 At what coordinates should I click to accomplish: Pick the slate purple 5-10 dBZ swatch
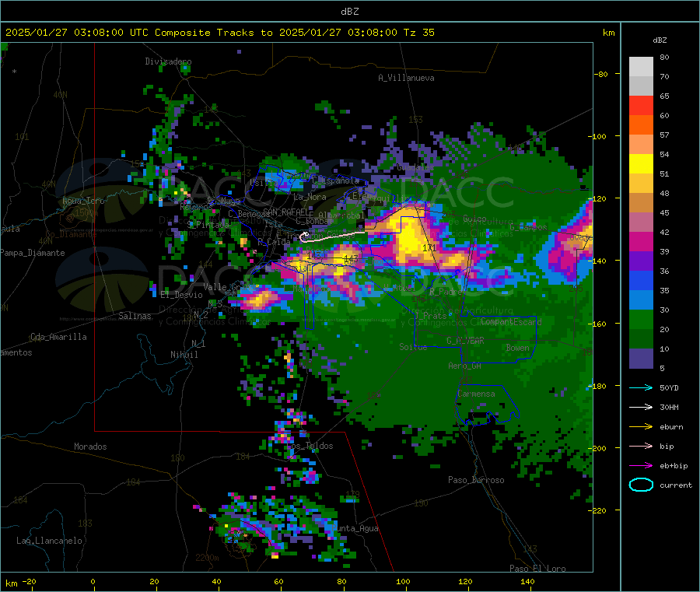point(641,359)
